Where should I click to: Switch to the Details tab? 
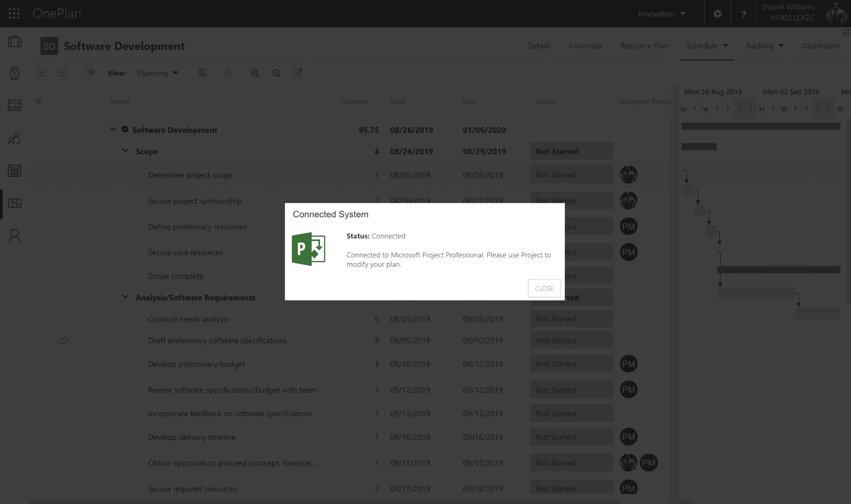(x=539, y=46)
